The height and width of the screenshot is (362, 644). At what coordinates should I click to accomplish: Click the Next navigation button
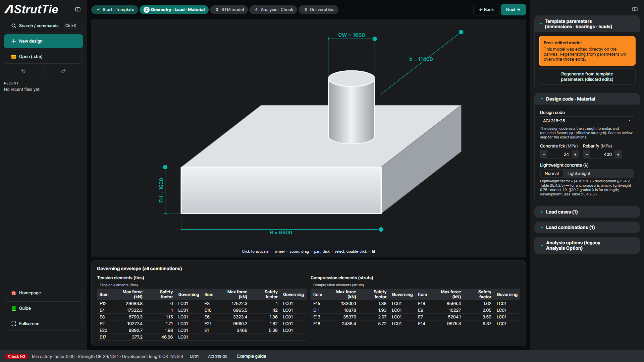click(513, 10)
